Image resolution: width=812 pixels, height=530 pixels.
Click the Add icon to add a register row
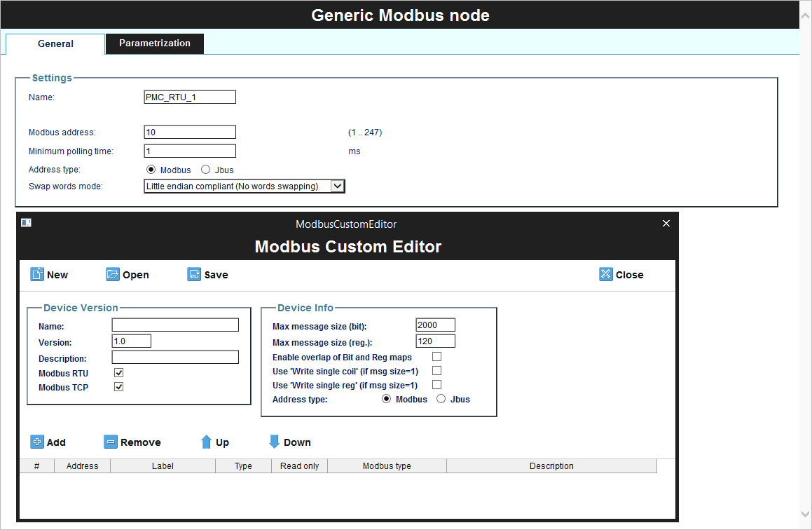pos(37,442)
